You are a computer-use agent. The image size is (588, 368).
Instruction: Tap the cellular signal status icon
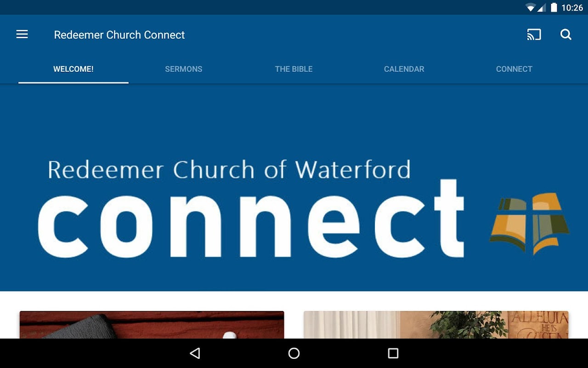coord(542,7)
